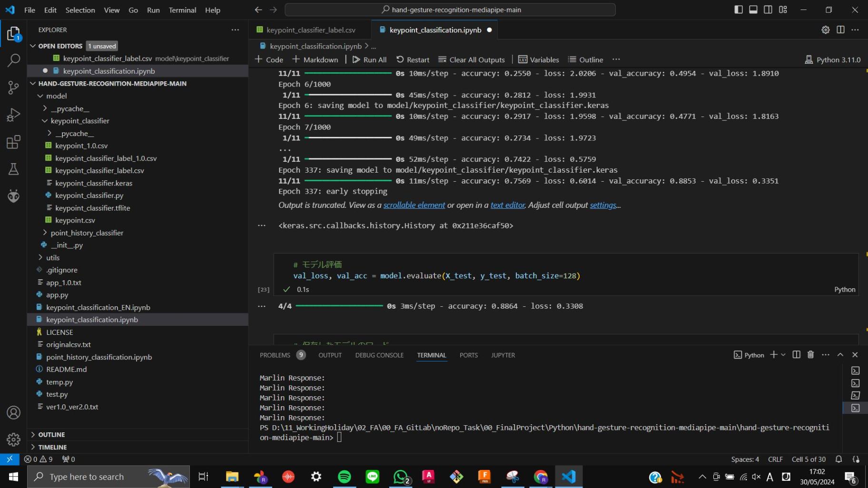Image resolution: width=868 pixels, height=488 pixels.
Task: Open the scrollable element link
Action: tap(414, 205)
